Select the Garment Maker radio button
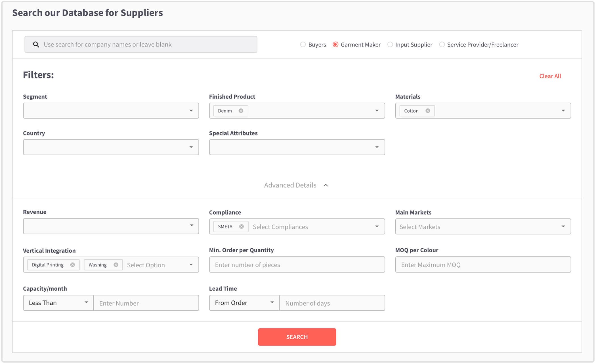Image resolution: width=596 pixels, height=364 pixels. [x=335, y=45]
